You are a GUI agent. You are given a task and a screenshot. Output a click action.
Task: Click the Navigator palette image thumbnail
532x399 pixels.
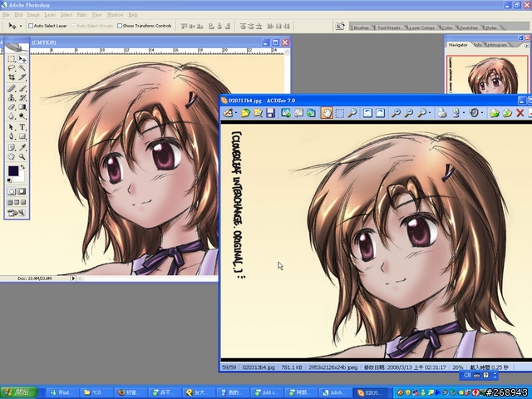click(488, 75)
